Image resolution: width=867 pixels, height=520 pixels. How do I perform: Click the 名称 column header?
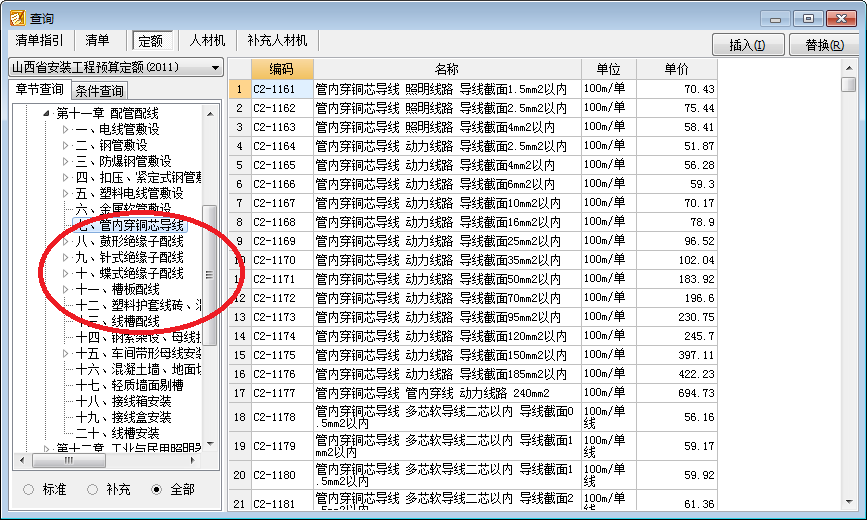click(x=447, y=69)
